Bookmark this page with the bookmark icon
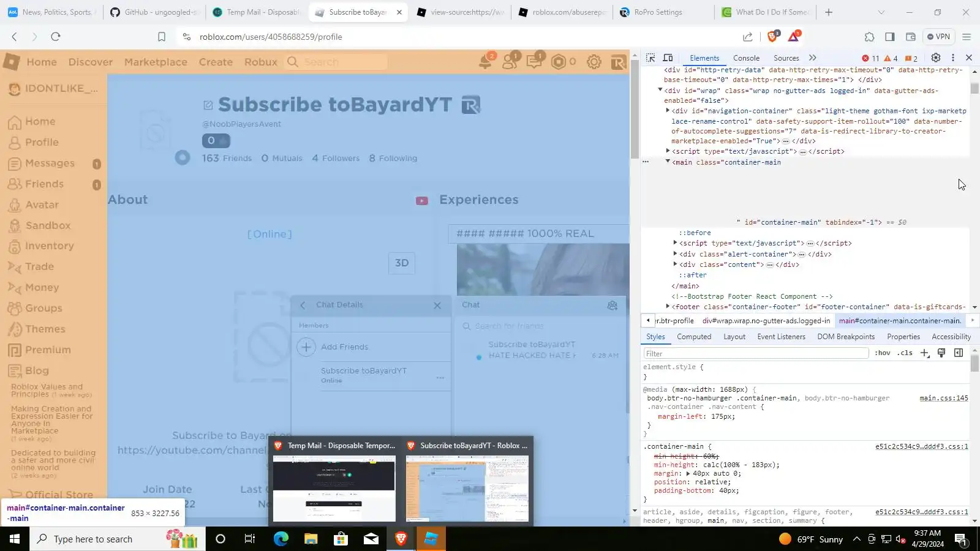This screenshot has width=980, height=551. (x=162, y=37)
